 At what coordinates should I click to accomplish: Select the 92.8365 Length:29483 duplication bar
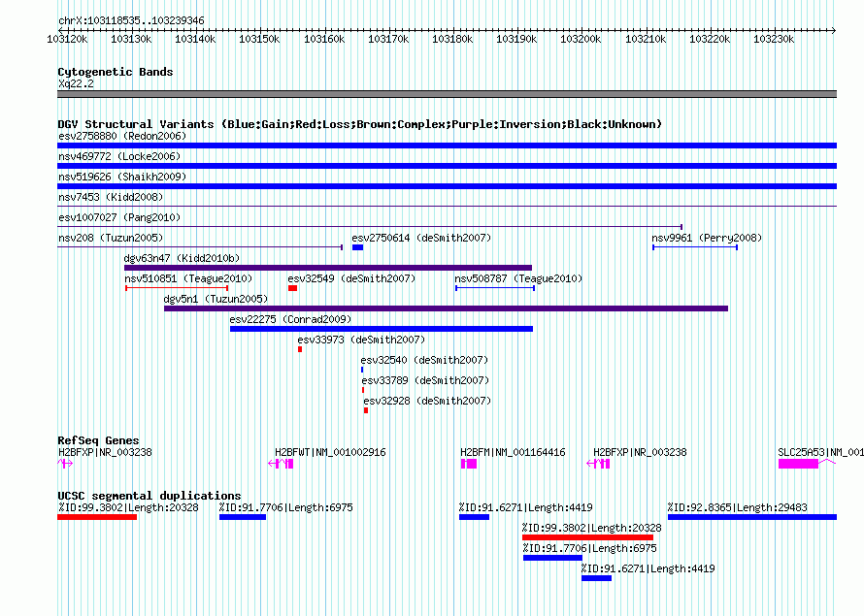[752, 517]
